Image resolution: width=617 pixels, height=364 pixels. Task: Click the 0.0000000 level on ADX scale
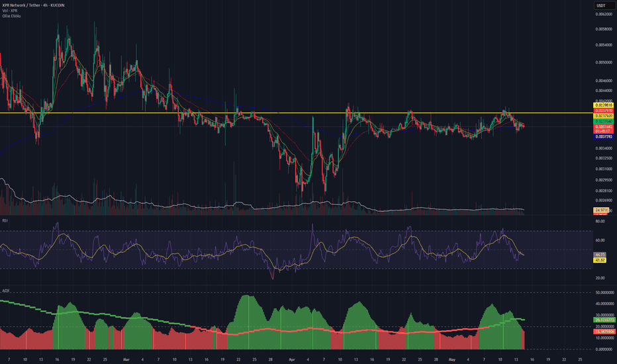[605, 349]
